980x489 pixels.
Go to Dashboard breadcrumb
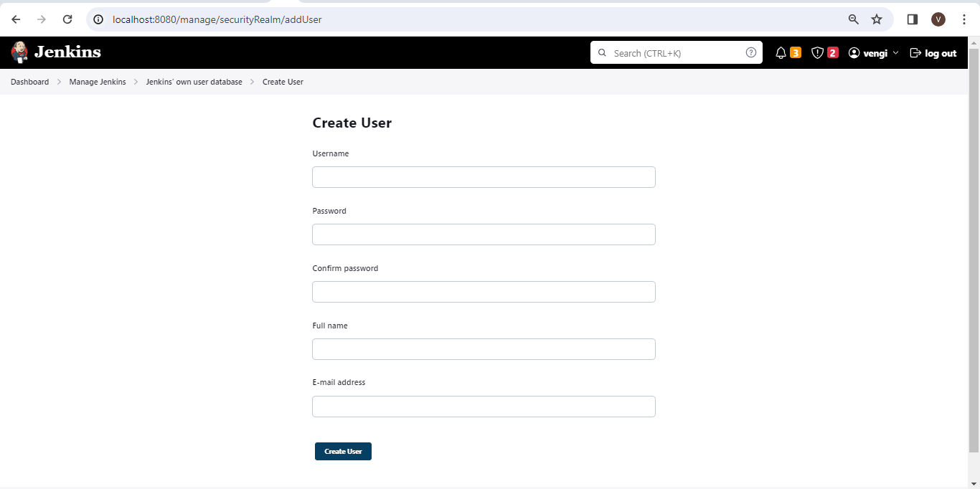coord(29,82)
